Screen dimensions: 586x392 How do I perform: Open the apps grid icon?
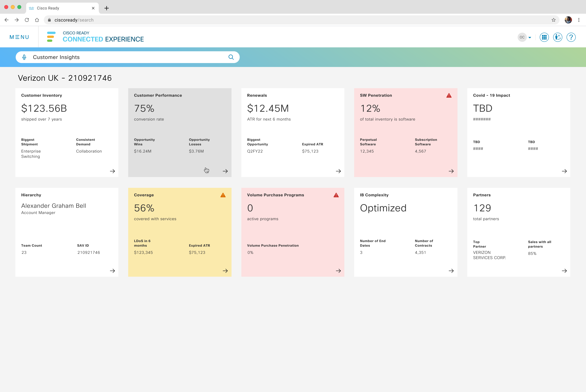click(544, 37)
